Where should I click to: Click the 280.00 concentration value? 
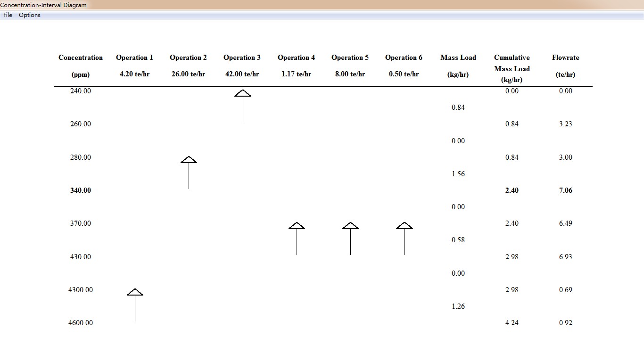coord(81,157)
